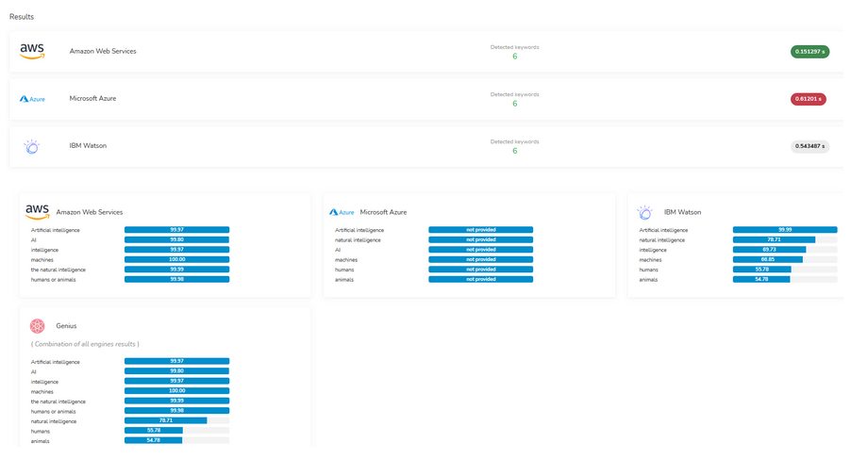
Task: Click the Genius card title text
Action: (x=66, y=326)
